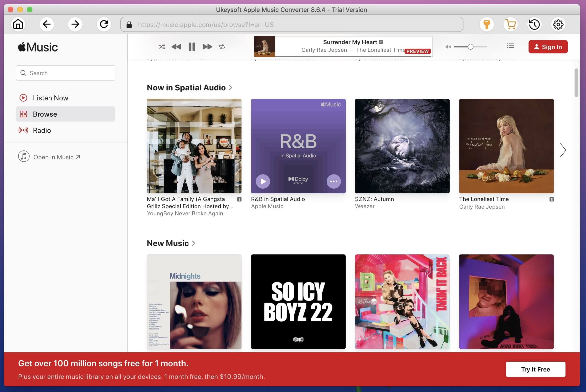This screenshot has height=392, width=586.
Task: Click the Search input field
Action: 65,73
